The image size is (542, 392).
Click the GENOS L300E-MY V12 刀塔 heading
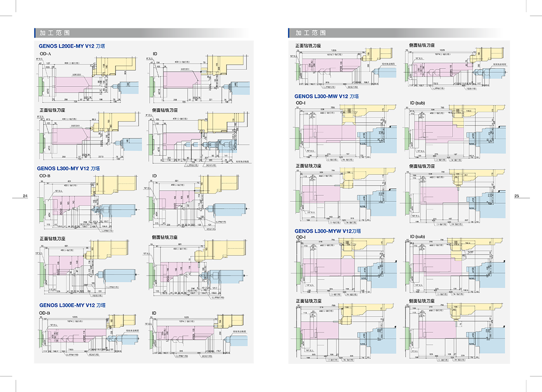pyautogui.click(x=72, y=305)
